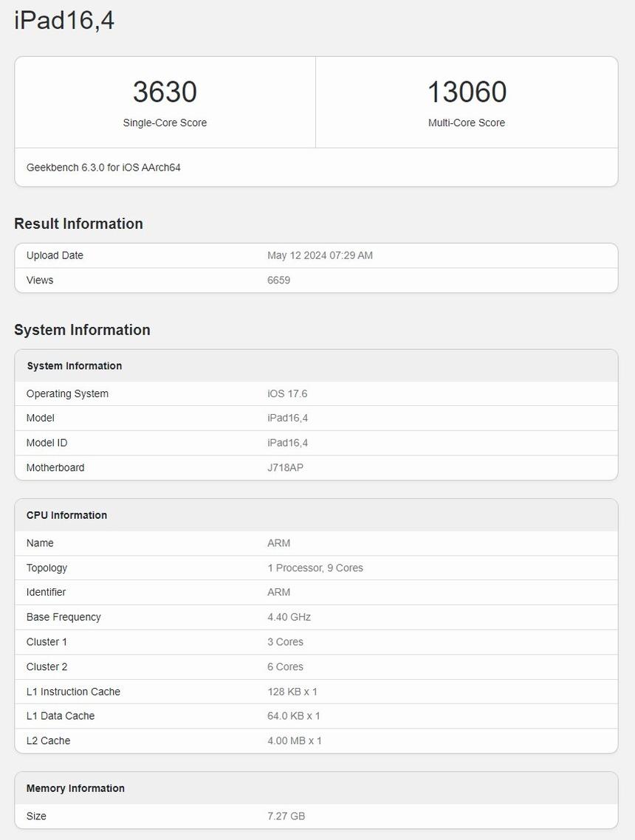The height and width of the screenshot is (840, 635).
Task: Click the Result Information section heading
Action: [78, 224]
